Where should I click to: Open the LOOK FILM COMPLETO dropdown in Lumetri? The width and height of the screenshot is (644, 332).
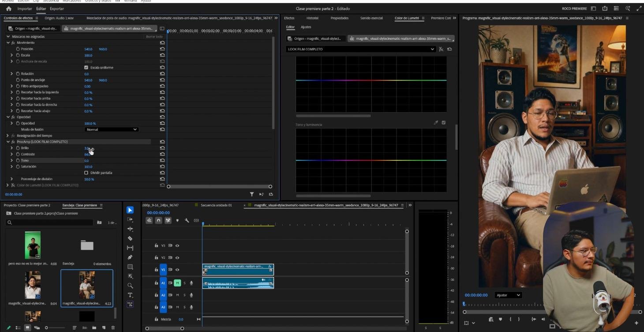pyautogui.click(x=360, y=49)
